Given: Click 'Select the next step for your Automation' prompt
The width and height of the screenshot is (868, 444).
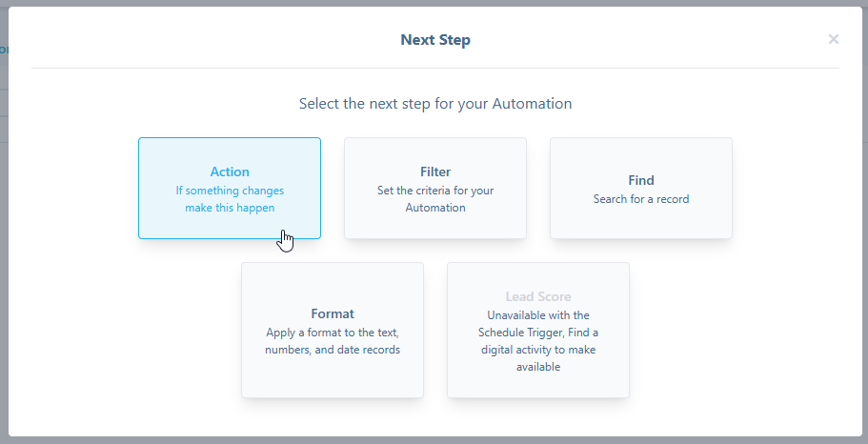Looking at the screenshot, I should [x=435, y=104].
